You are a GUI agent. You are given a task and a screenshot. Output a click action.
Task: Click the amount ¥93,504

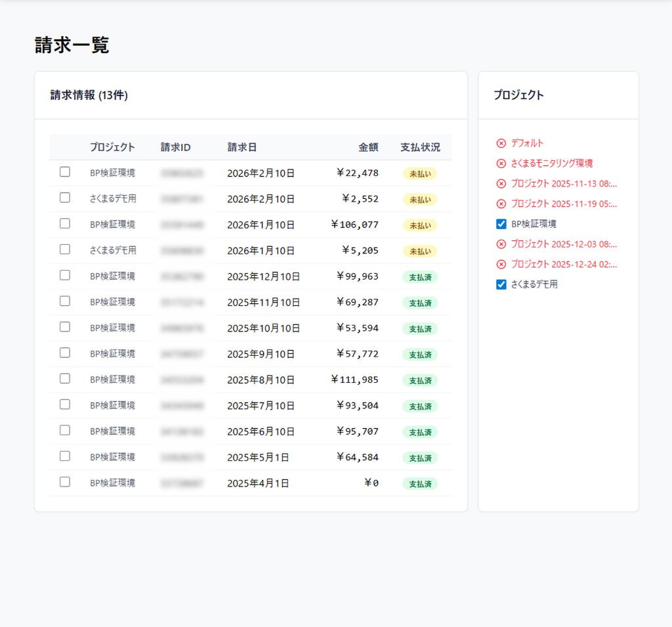pyautogui.click(x=358, y=406)
